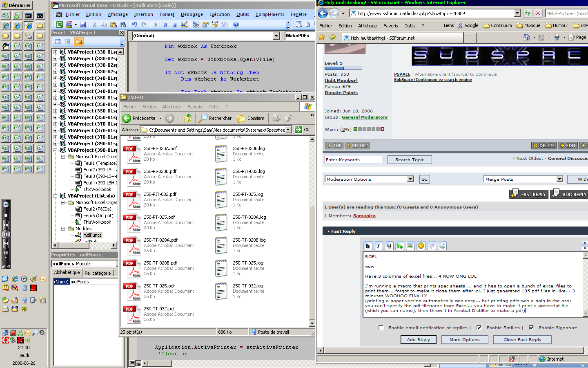588x368 pixels.
Task: Open the Moderation Options dropdown
Action: [x=410, y=179]
